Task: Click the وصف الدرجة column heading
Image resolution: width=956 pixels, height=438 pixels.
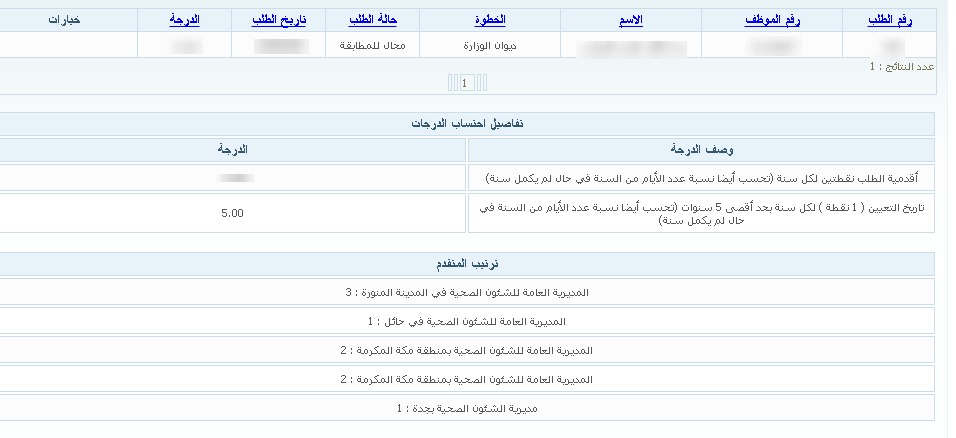Action: coord(701,150)
